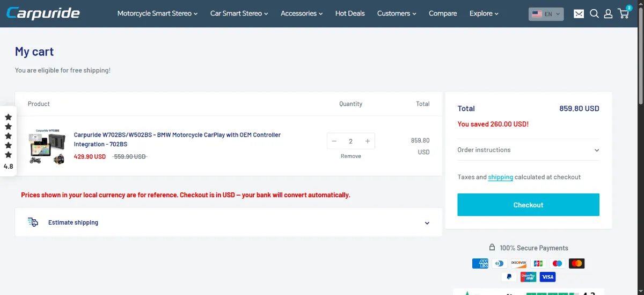Open the mail envelope icon in the header
The height and width of the screenshot is (295, 644).
point(579,14)
